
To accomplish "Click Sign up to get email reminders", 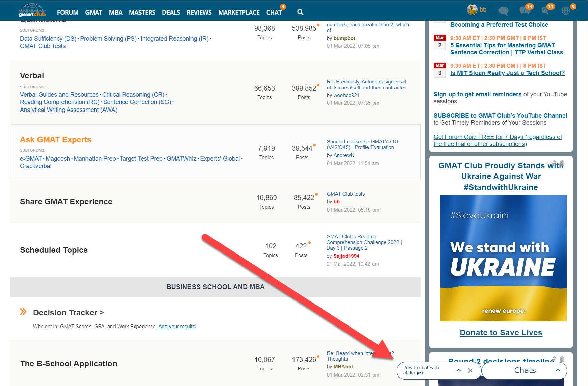I will click(477, 94).
